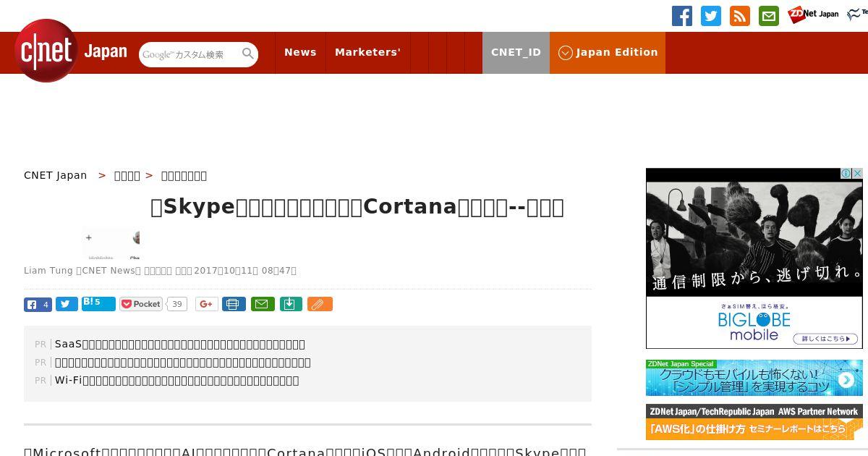Image resolution: width=868 pixels, height=456 pixels.
Task: Submit search with magnifier icon
Action: click(248, 54)
